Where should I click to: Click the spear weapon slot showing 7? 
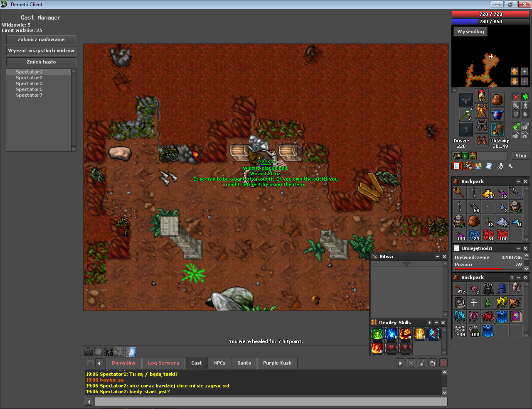[x=466, y=115]
